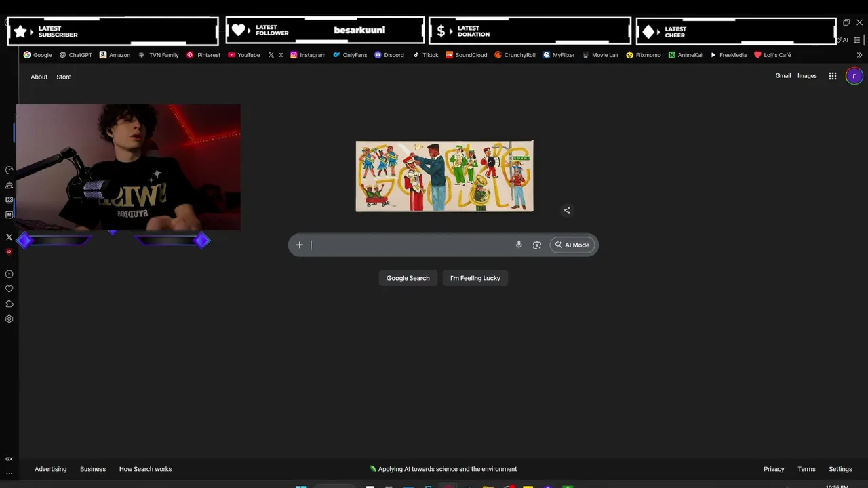Click the red circle icon in sidebar
This screenshot has width=868, height=488.
[x=9, y=251]
